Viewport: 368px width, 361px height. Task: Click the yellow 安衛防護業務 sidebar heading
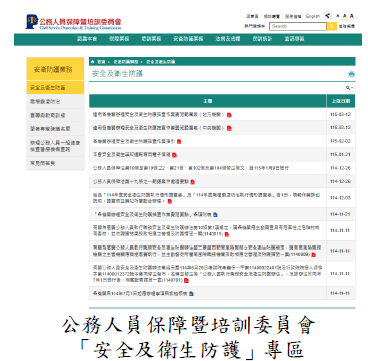click(x=55, y=69)
